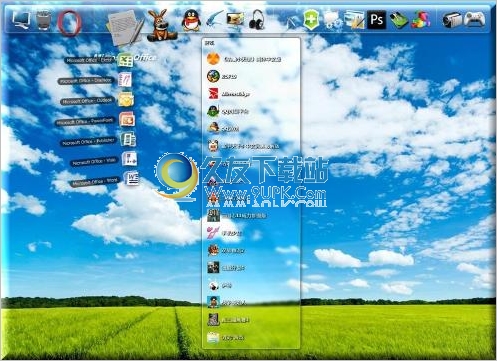
Task: Open the video camera dock icon
Action: [452, 20]
